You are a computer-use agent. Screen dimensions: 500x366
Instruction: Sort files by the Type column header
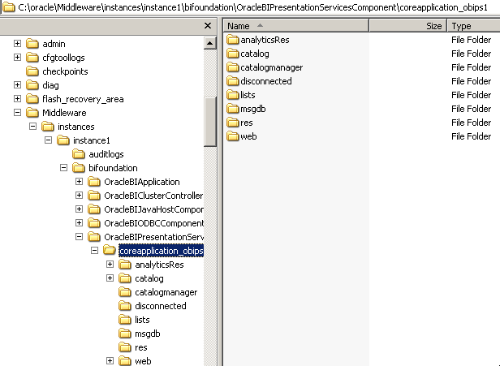pyautogui.click(x=473, y=26)
